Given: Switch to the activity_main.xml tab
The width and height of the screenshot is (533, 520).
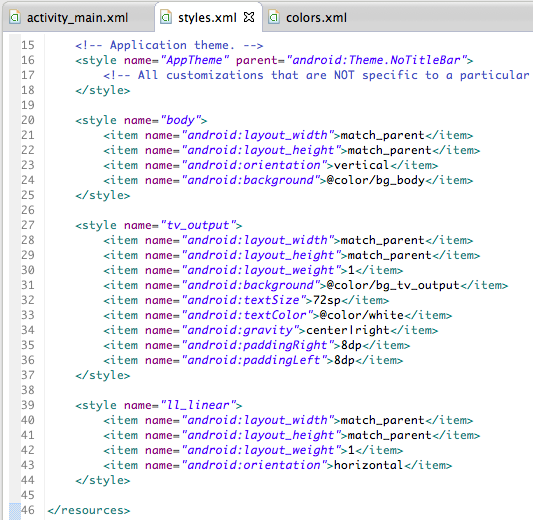Looking at the screenshot, I should click(x=78, y=18).
